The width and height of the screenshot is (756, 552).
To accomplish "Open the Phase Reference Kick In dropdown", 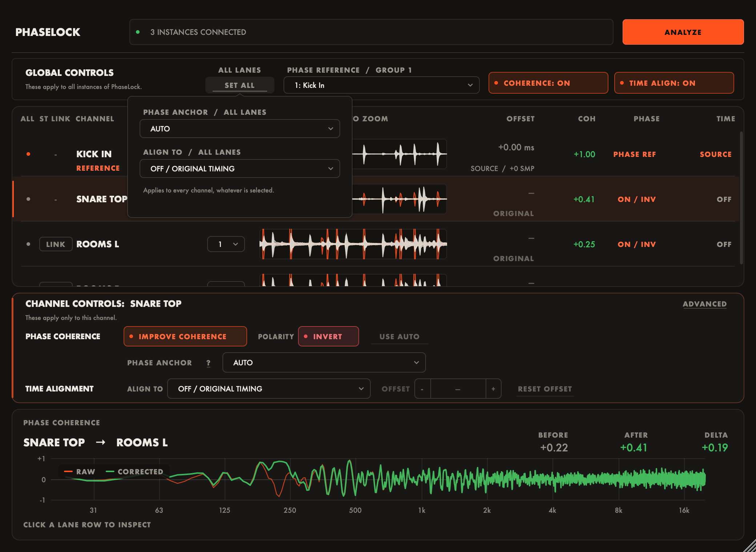I will 381,85.
